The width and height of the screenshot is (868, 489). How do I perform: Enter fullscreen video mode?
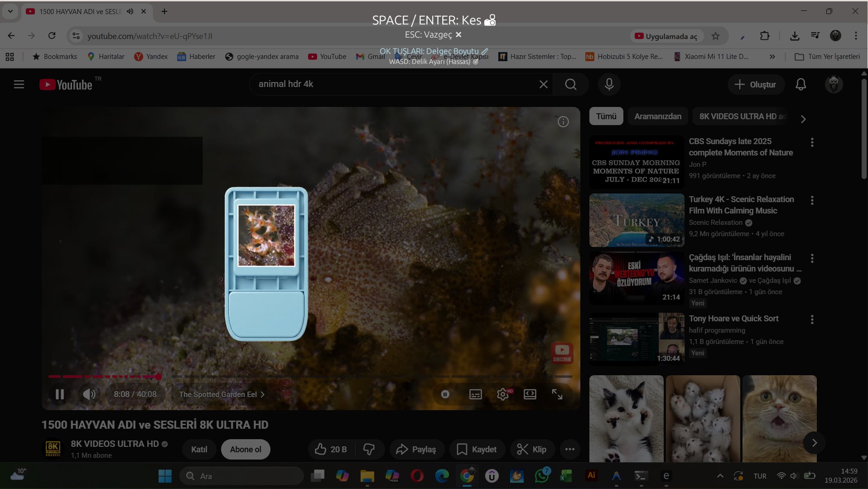[557, 394]
